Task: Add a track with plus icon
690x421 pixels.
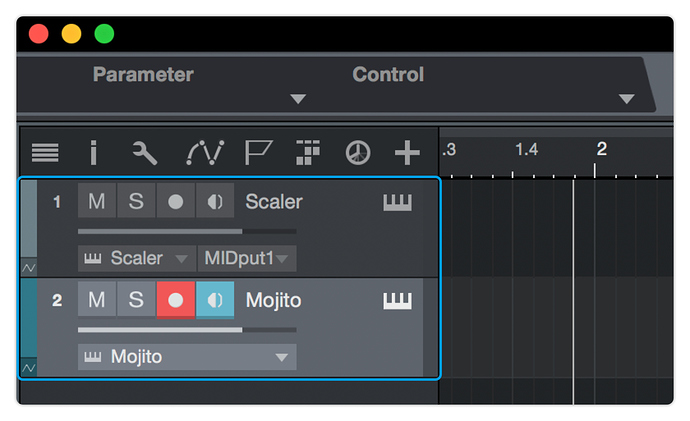Action: click(407, 153)
